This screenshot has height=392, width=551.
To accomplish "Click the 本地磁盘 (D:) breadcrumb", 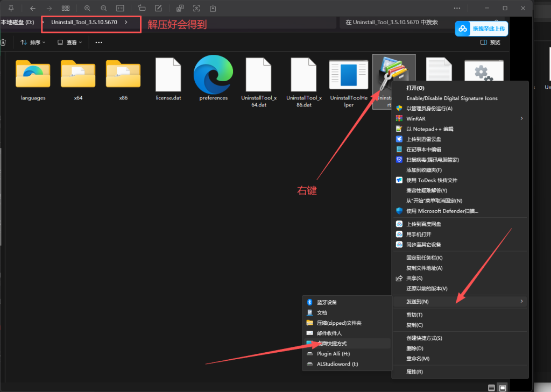I will [x=18, y=22].
